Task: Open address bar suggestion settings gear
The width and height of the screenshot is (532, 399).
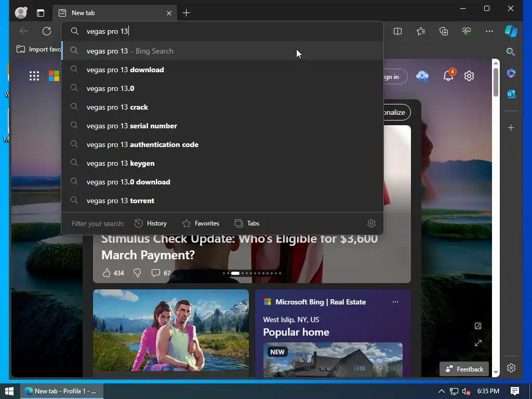Action: [371, 223]
